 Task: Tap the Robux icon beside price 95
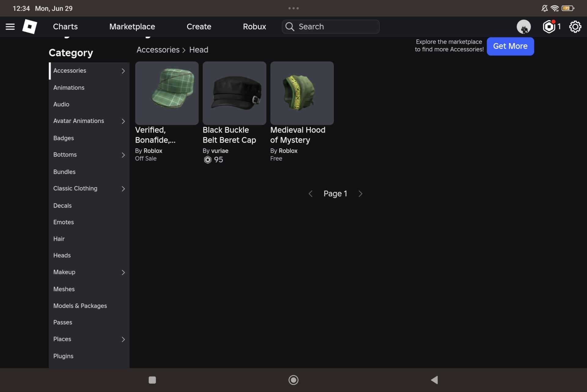(208, 160)
